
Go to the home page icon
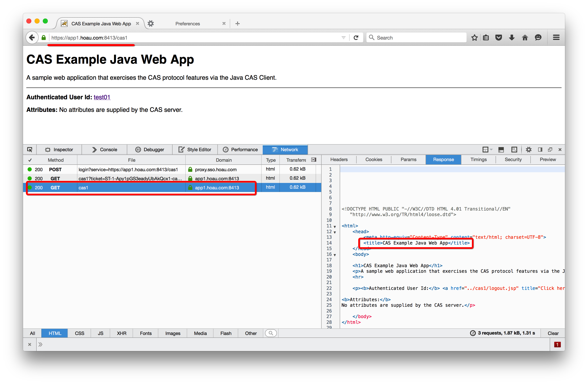(525, 37)
